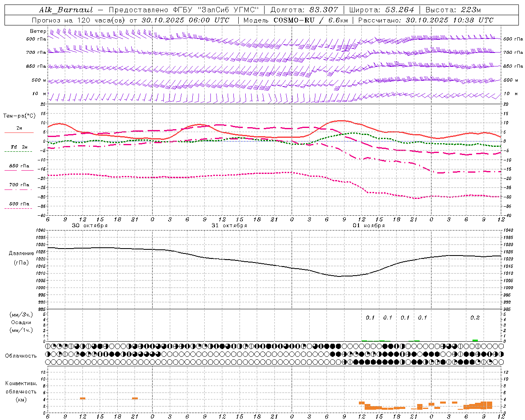Click the '0.2' precipitation amount value

(475, 318)
